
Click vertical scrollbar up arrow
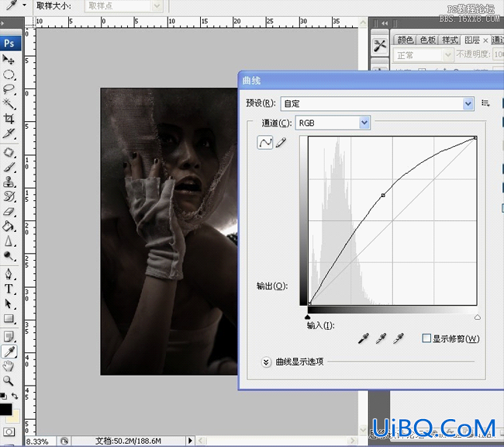point(363,23)
